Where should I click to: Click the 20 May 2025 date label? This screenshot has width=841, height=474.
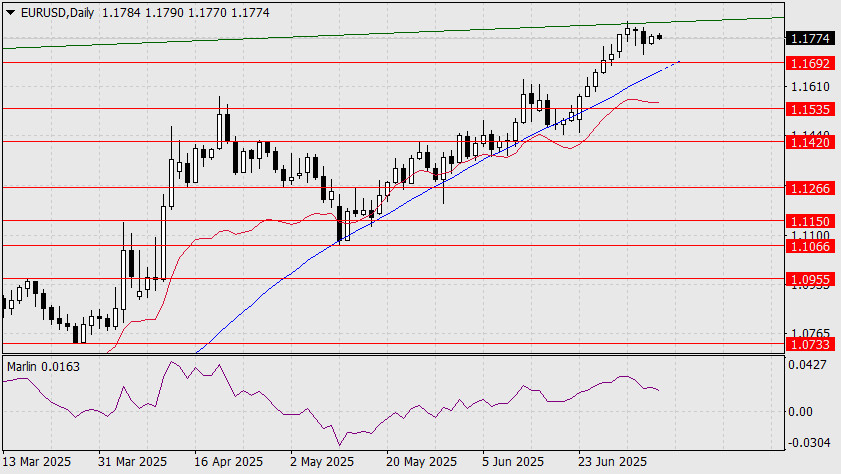[x=422, y=462]
